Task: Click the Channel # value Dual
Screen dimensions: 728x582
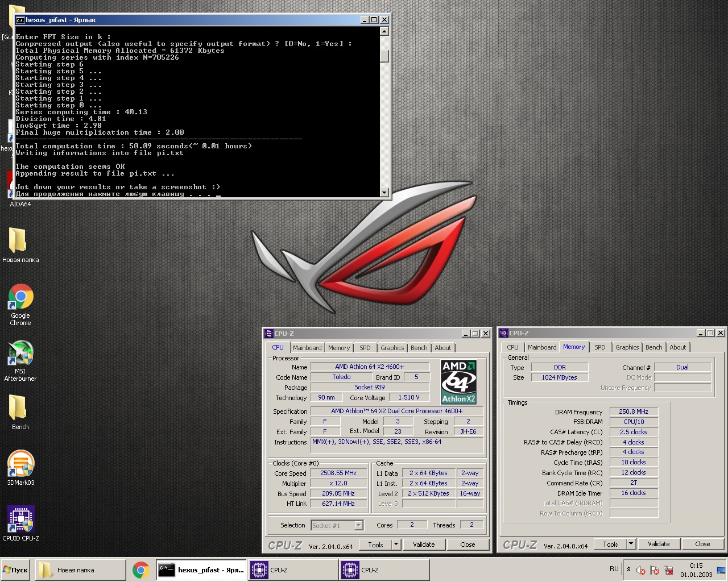Action: pyautogui.click(x=682, y=367)
